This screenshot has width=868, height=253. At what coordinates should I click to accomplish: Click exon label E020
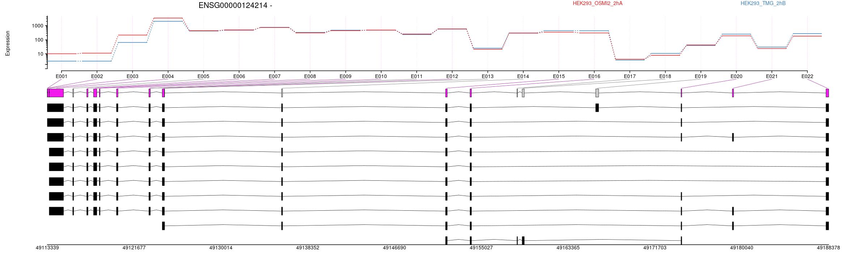(x=736, y=76)
